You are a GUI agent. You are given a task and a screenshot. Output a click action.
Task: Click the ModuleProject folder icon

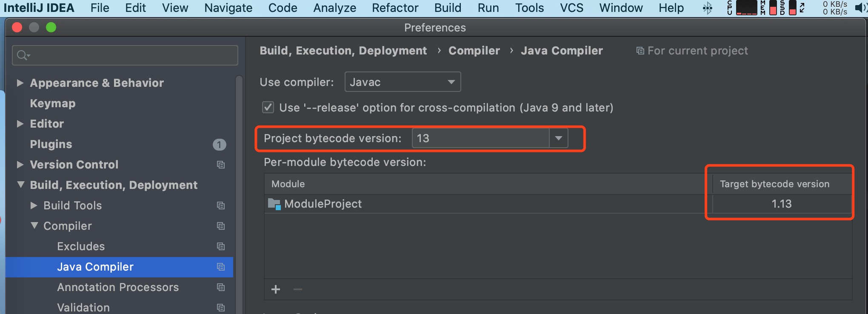pyautogui.click(x=274, y=204)
